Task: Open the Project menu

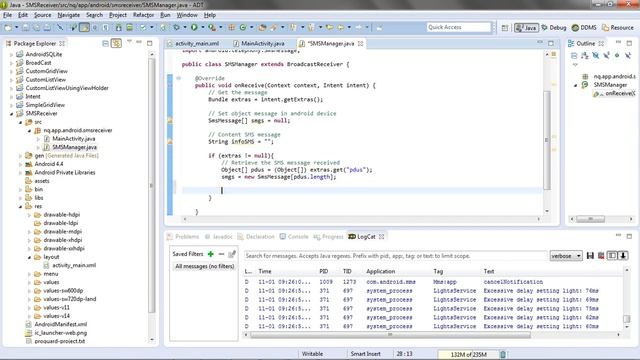Action: [x=118, y=15]
